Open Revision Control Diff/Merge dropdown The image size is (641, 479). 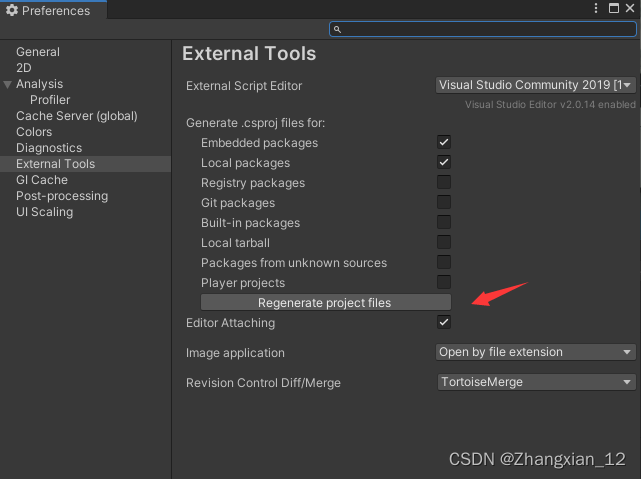(536, 382)
